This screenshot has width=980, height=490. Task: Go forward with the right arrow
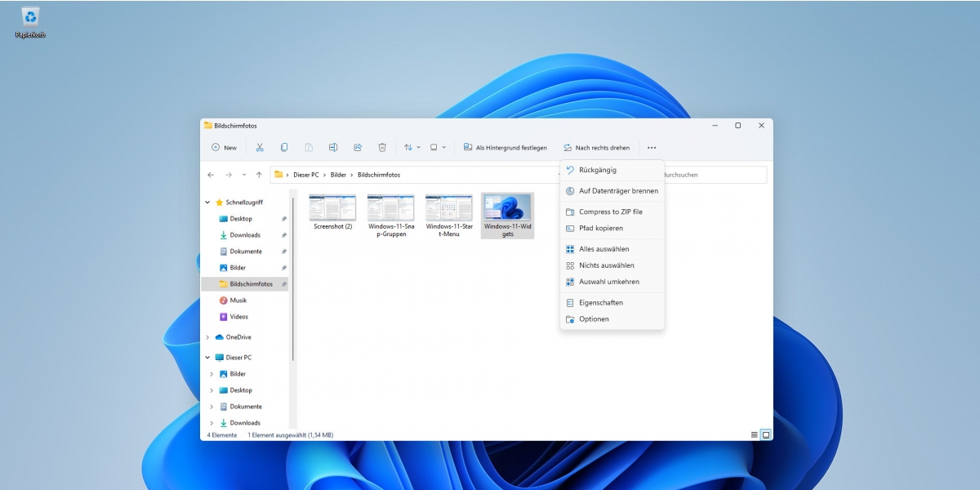point(229,175)
